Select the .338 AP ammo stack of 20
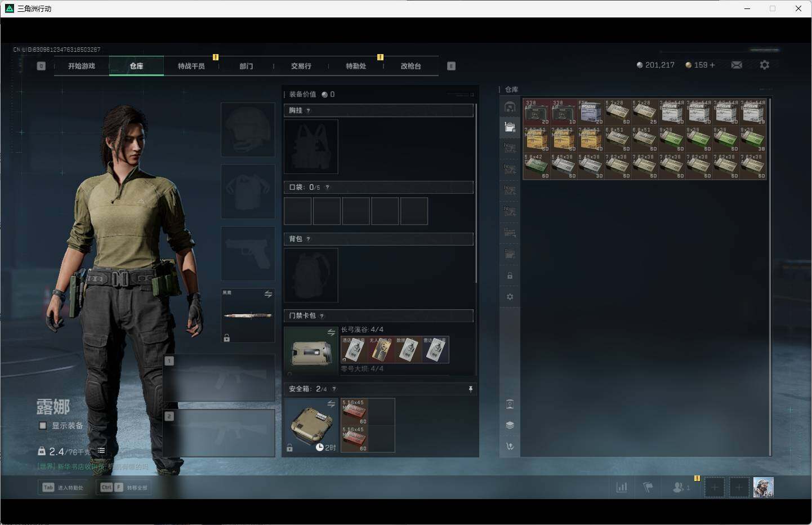The width and height of the screenshot is (812, 525). point(537,112)
